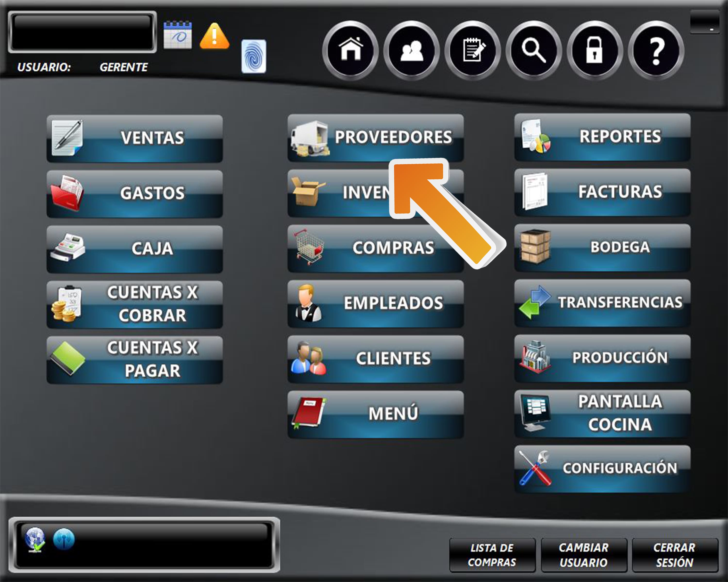728x582 pixels.
Task: Click the orange warning triangle icon
Action: click(x=215, y=36)
